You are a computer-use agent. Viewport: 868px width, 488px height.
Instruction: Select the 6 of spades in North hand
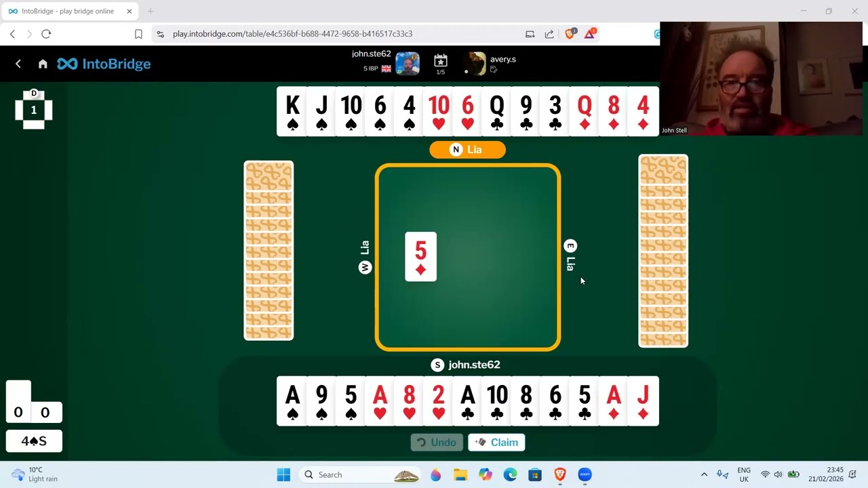coord(380,111)
